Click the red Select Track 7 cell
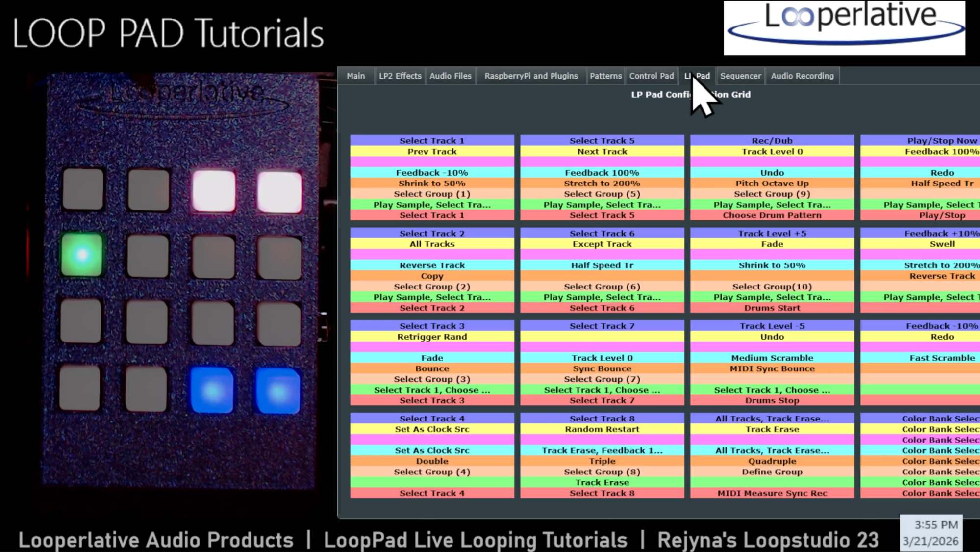Screen dimensions: 980x552 point(602,401)
